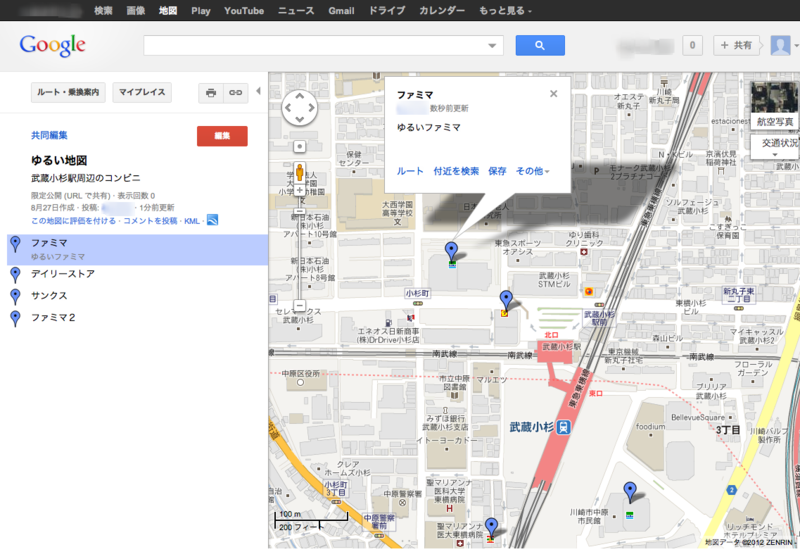Click the zoom in plus button

click(x=299, y=190)
